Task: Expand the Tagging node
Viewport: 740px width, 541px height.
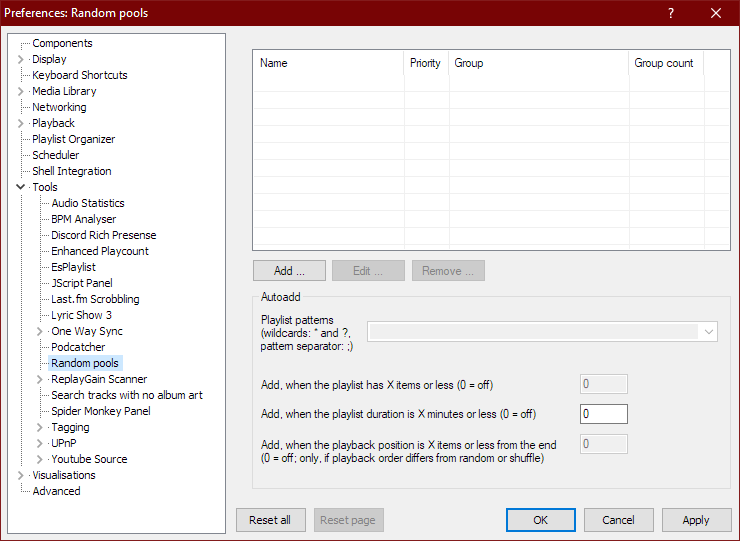Action: pos(40,428)
